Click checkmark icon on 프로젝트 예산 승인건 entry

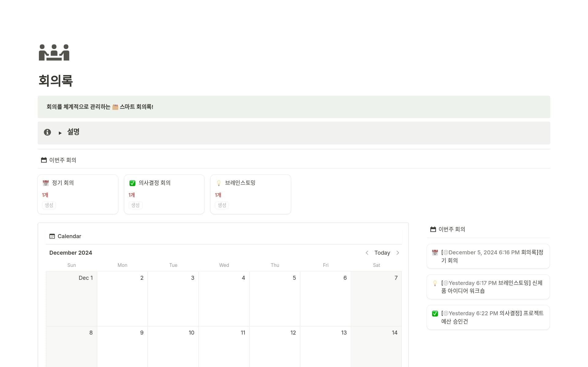[x=435, y=314]
